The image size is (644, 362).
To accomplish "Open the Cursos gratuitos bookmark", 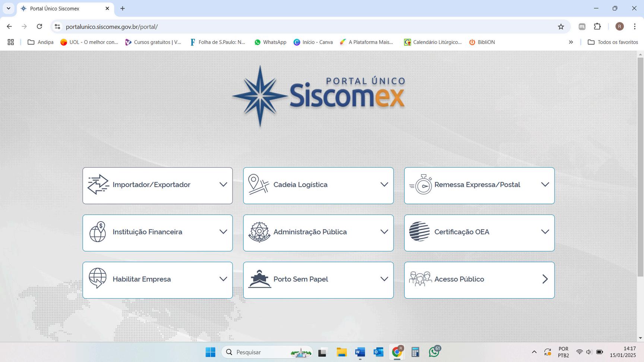I will [153, 42].
